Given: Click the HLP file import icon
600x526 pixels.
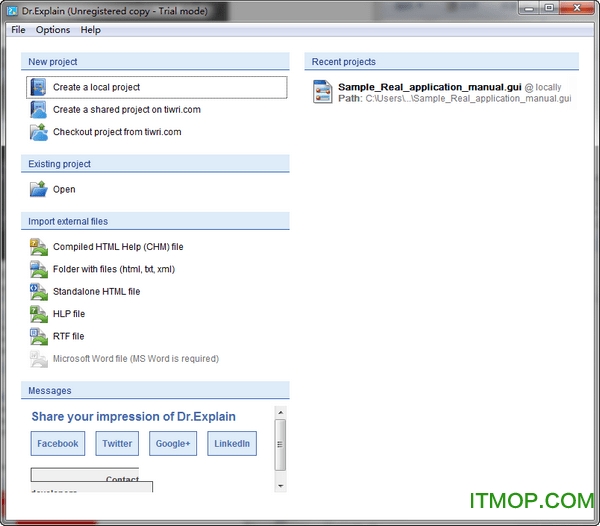Looking at the screenshot, I should pos(39,314).
